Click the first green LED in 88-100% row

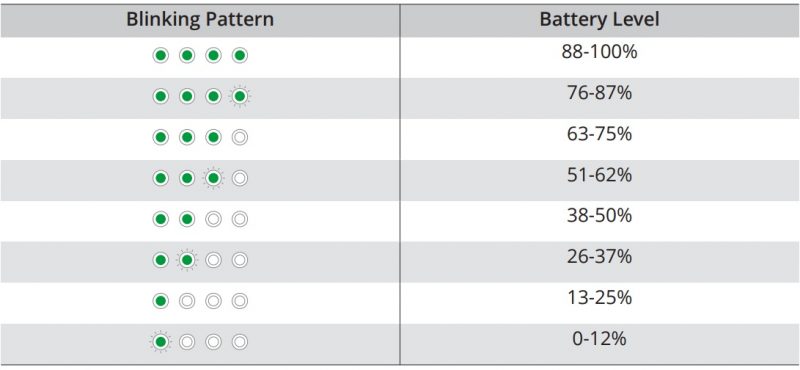[x=161, y=56]
